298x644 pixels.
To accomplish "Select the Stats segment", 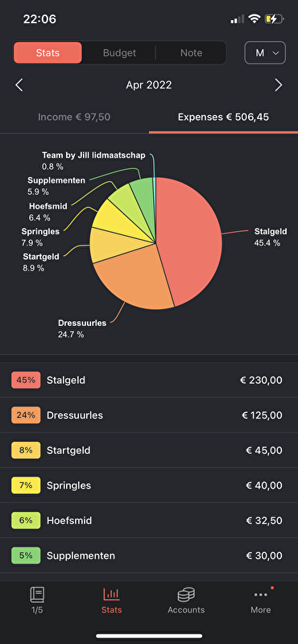I will click(x=48, y=52).
